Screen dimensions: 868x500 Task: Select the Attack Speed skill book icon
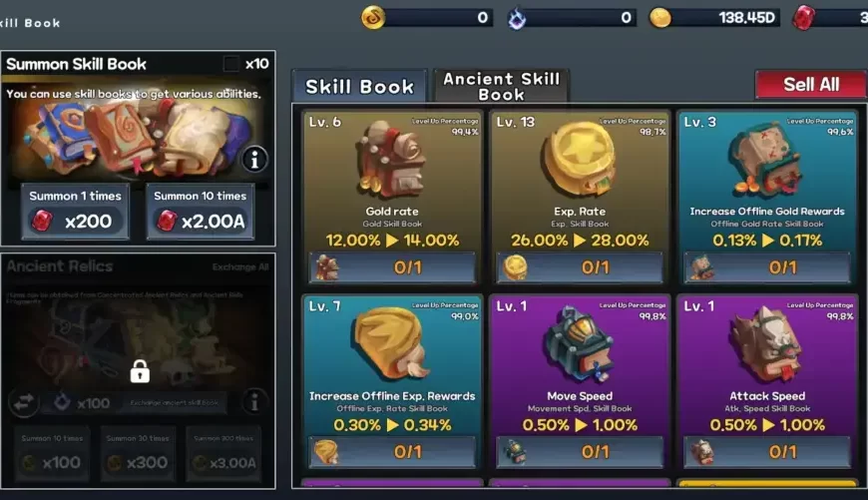pyautogui.click(x=766, y=345)
